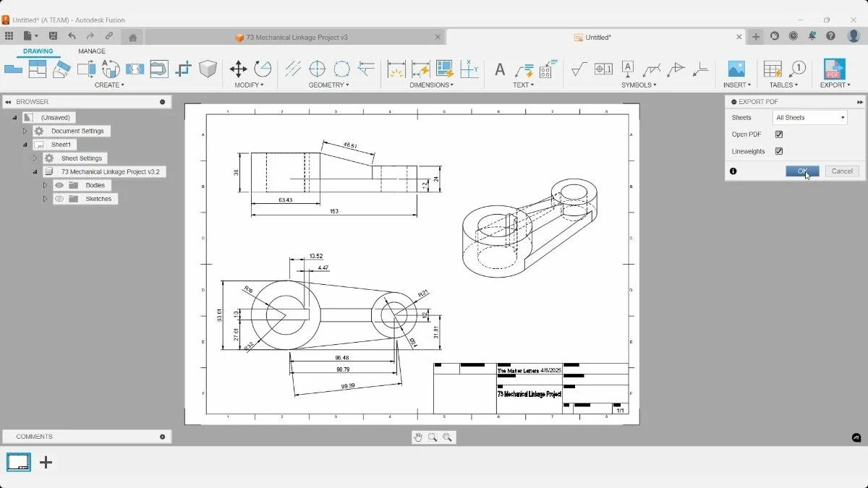Save the drawing with the floppy icon
Screen dimensions: 868x488
tap(53, 36)
